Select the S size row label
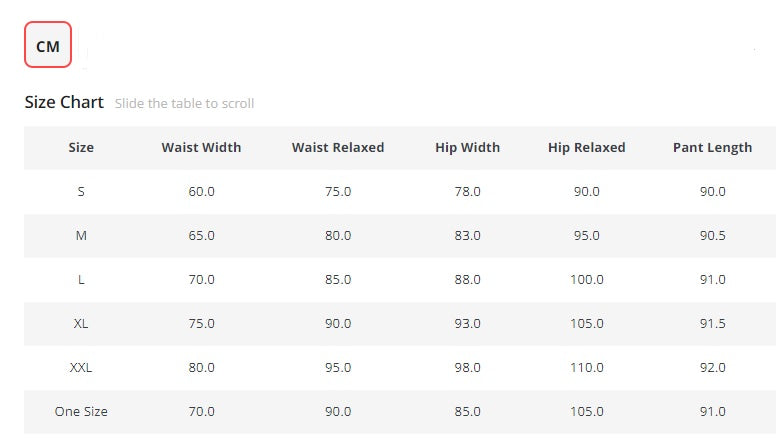 click(x=81, y=192)
